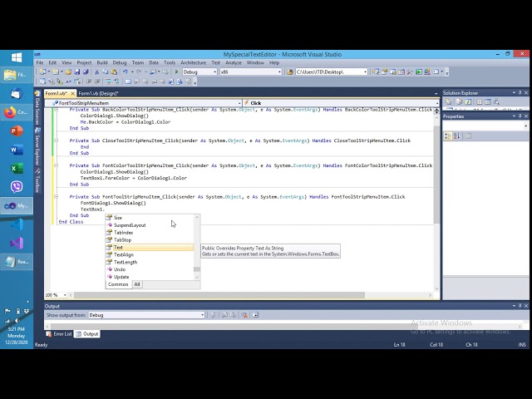Open Solution Explorer from the main toolbar icon

[x=376, y=72]
